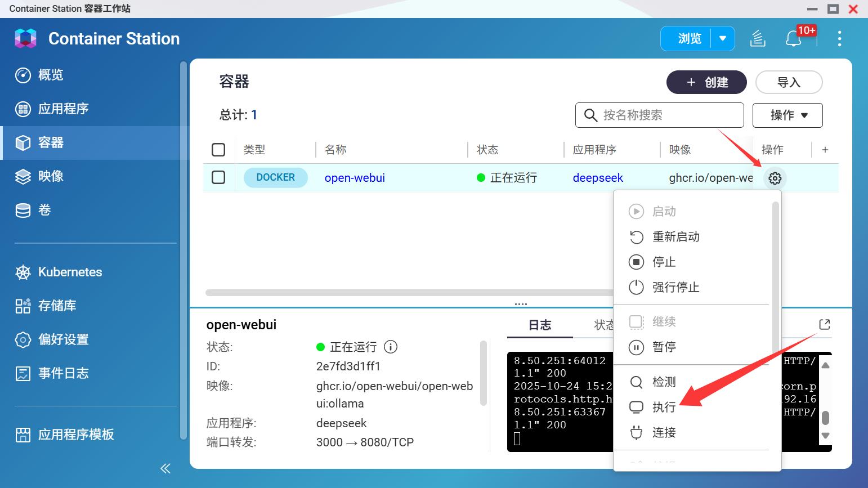Tick the open-webui row checkbox

point(218,177)
